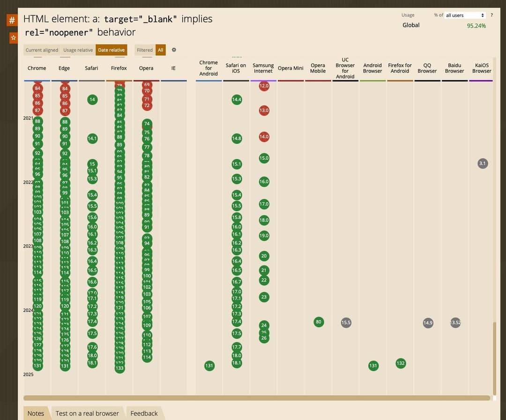Click the Baidu Browser column header

[454, 68]
